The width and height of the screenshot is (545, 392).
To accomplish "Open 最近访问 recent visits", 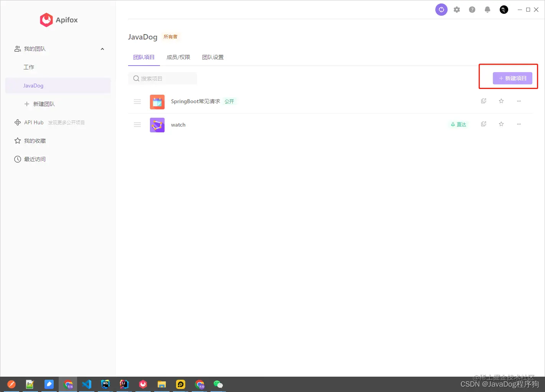I will click(35, 159).
